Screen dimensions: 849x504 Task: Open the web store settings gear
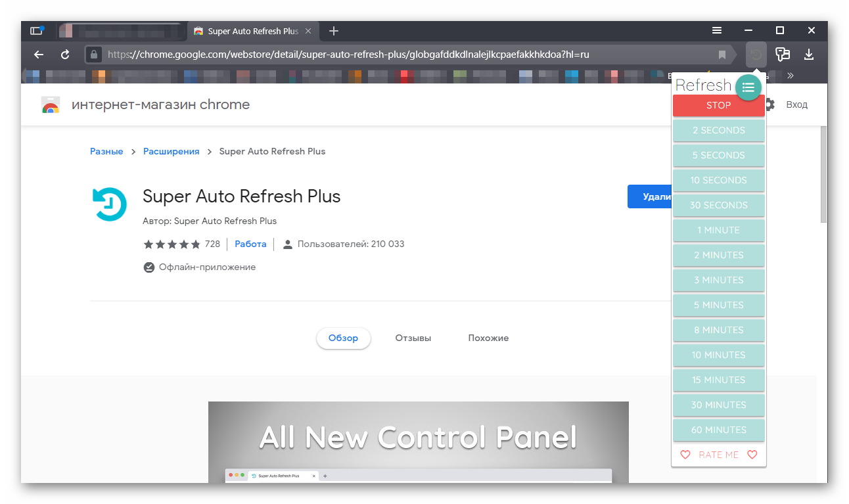coord(769,104)
